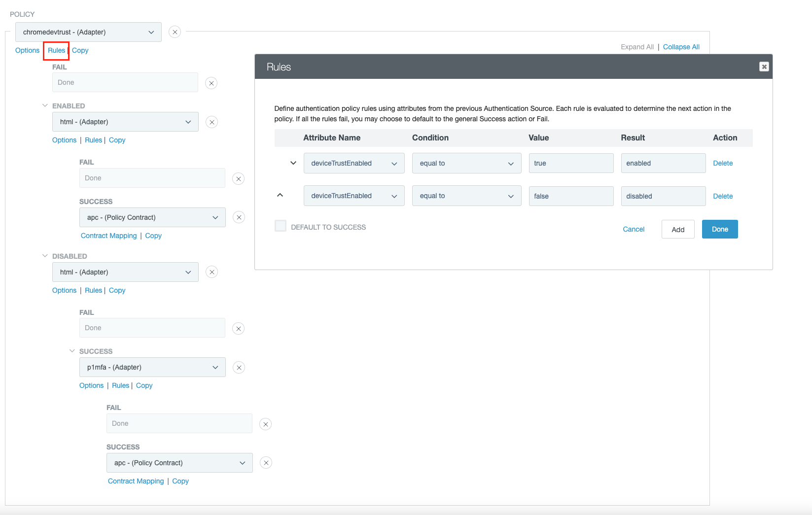
Task: Open the second rule's equal to condition dropdown
Action: tap(466, 196)
